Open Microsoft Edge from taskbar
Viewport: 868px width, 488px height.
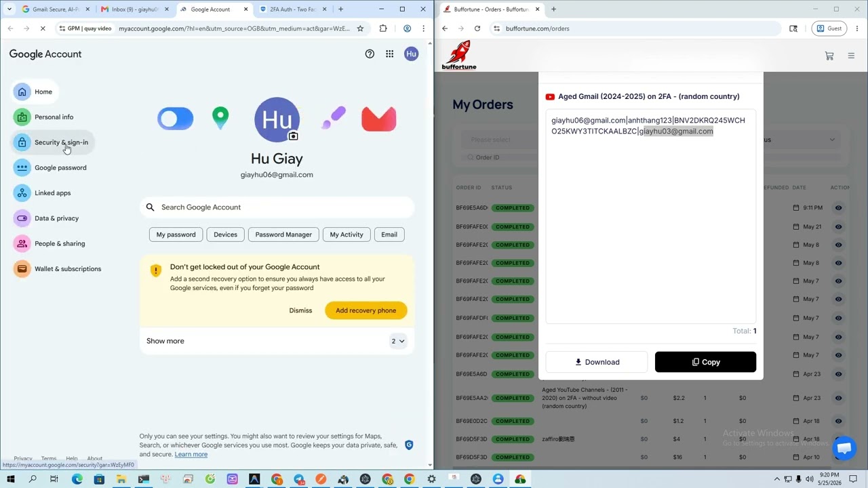(x=77, y=479)
